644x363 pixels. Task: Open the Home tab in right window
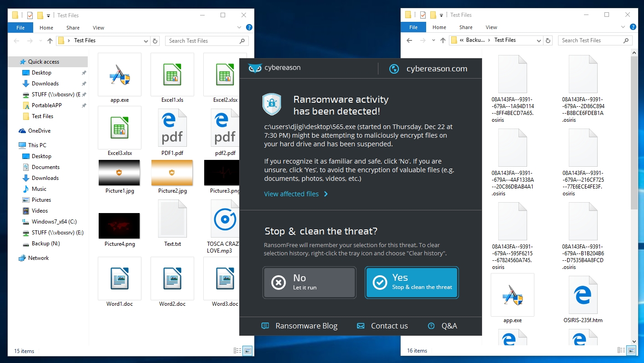[x=439, y=27]
